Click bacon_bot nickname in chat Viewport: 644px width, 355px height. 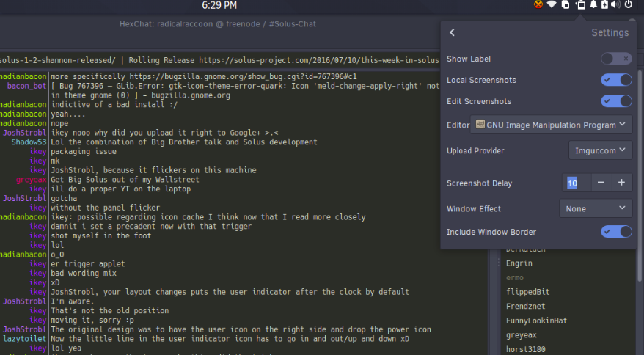click(x=26, y=86)
